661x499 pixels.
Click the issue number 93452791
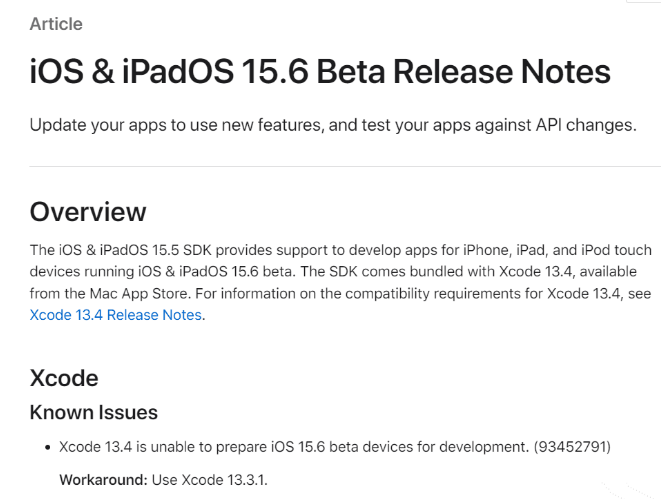[568, 446]
